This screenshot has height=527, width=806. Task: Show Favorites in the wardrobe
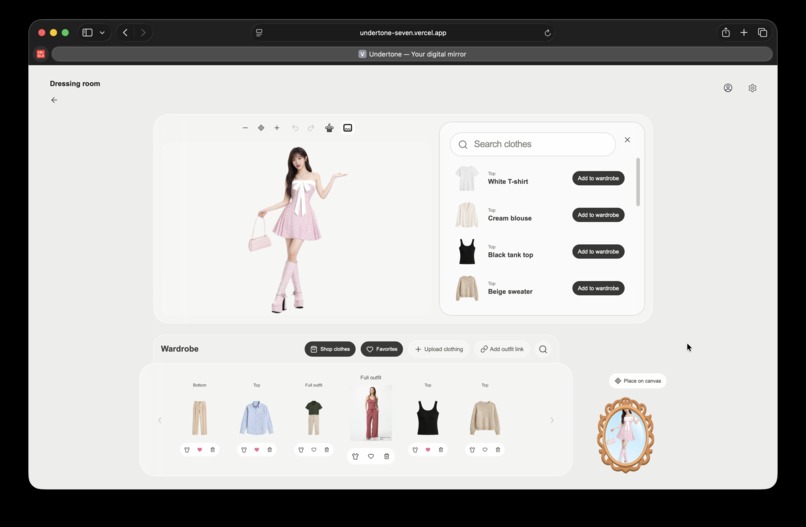point(382,349)
